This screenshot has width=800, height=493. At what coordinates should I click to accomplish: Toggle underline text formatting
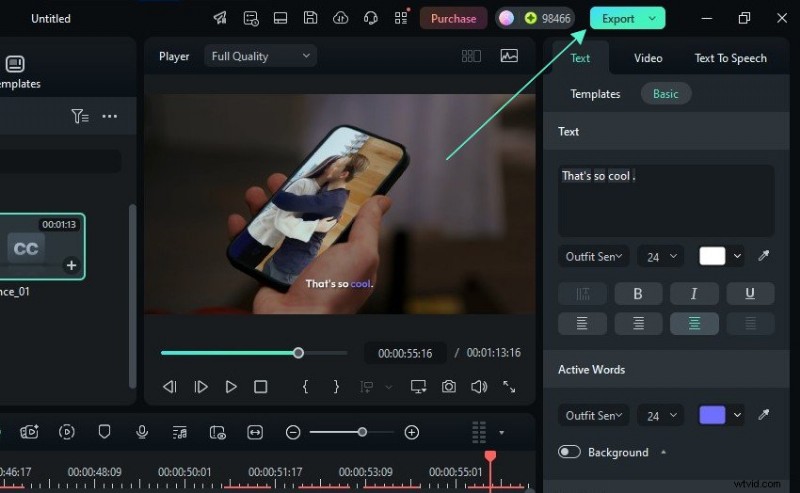750,293
